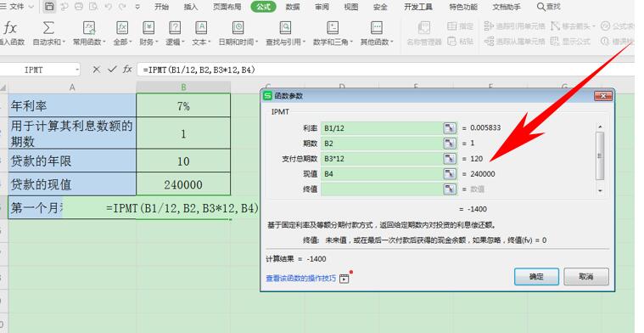644x333 pixels.
Task: Click the empty 终值 input field
Action: click(382, 189)
